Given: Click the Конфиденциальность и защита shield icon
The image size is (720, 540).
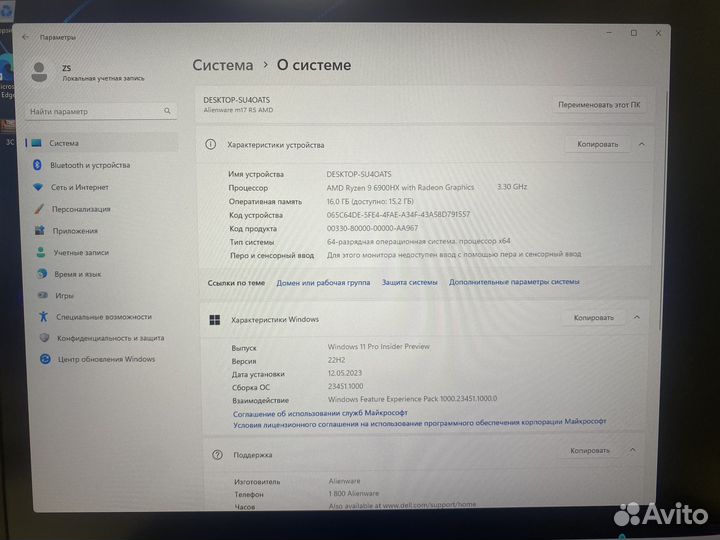Looking at the screenshot, I should coord(45,338).
